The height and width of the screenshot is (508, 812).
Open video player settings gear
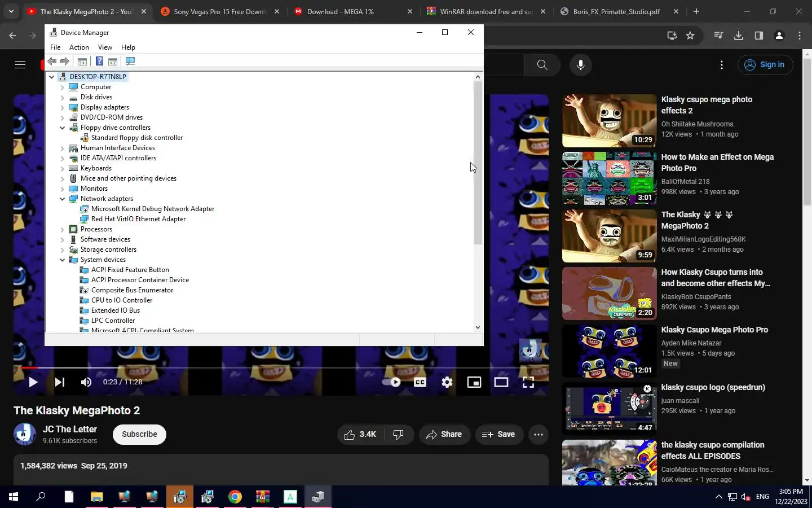coord(447,382)
